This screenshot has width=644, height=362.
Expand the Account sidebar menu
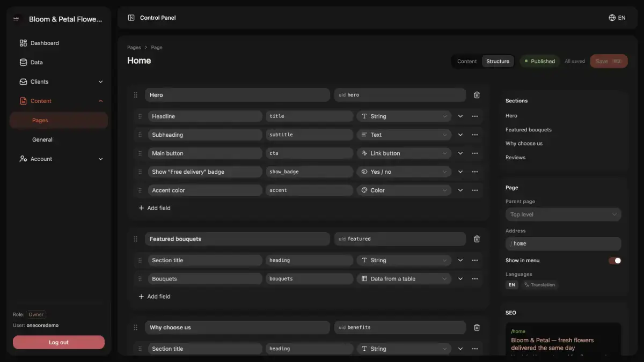[100, 159]
